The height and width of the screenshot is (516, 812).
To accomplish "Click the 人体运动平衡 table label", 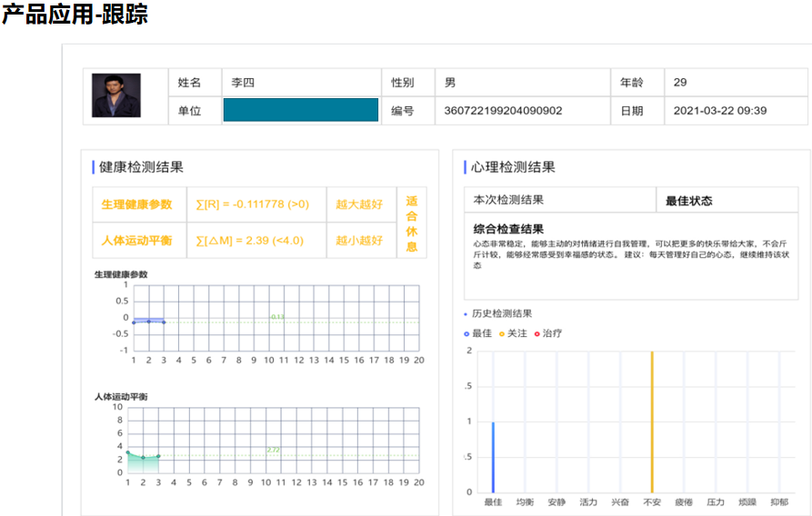I will (x=136, y=241).
